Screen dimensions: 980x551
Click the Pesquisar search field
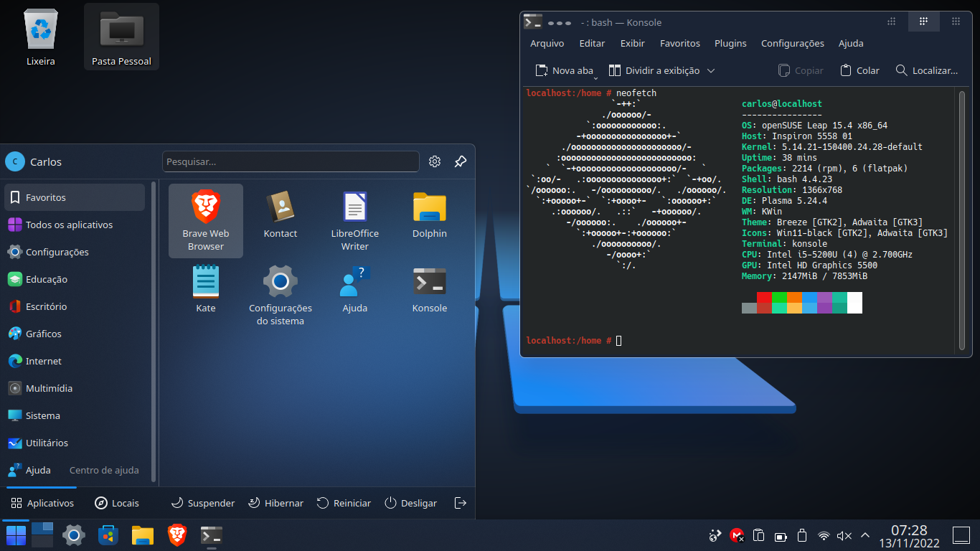tap(291, 161)
